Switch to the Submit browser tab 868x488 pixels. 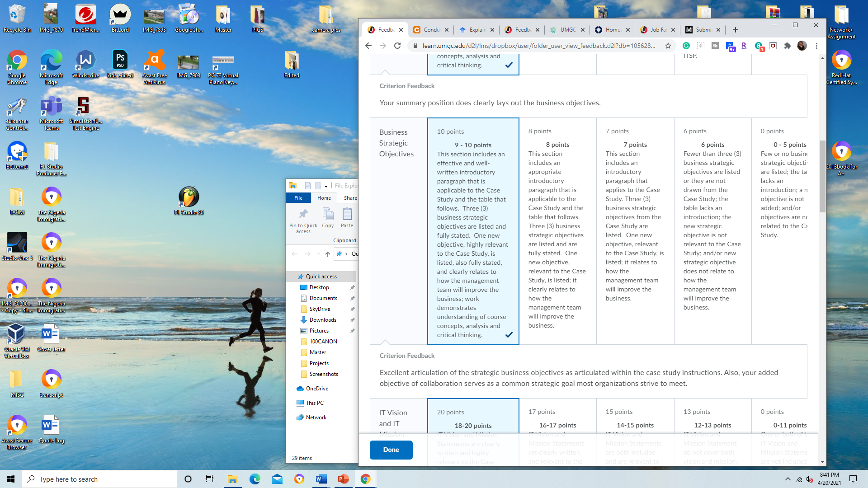click(x=703, y=30)
